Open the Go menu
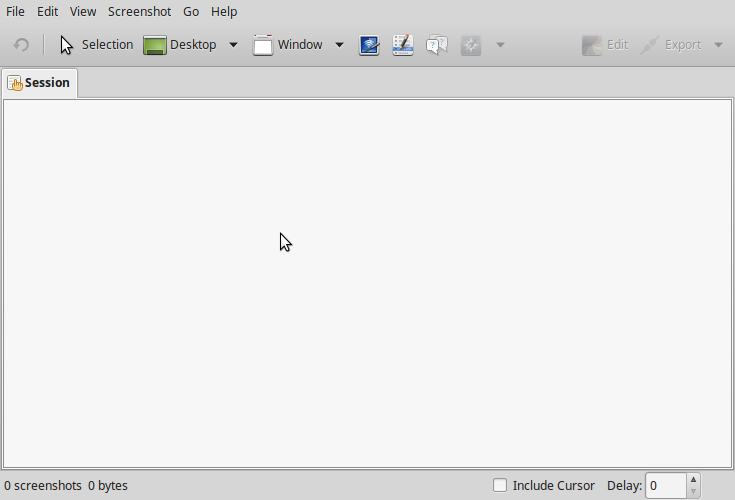Image resolution: width=735 pixels, height=500 pixels. coord(191,12)
